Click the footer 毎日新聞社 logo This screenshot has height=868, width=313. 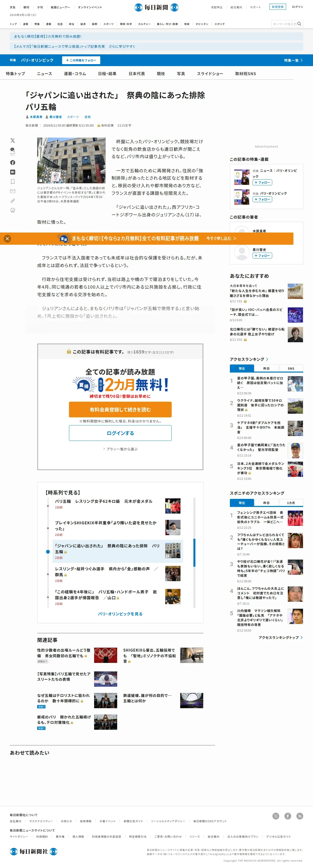pyautogui.click(x=33, y=851)
